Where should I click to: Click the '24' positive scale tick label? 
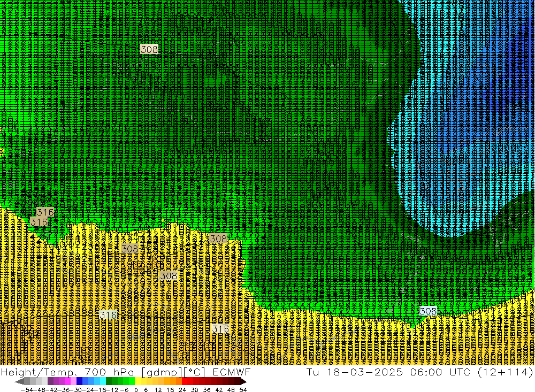point(182,390)
